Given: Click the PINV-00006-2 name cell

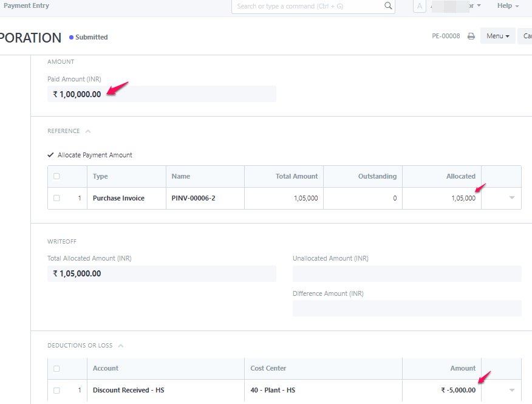Looking at the screenshot, I should 205,198.
